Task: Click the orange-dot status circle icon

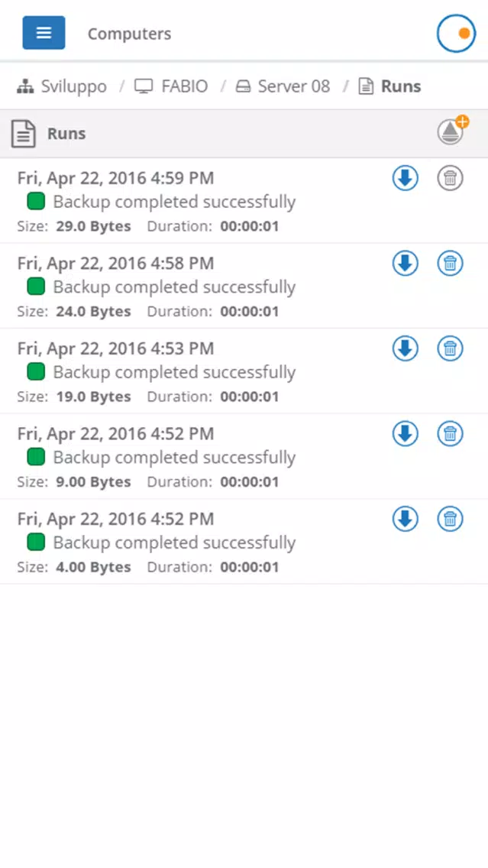Action: (456, 33)
